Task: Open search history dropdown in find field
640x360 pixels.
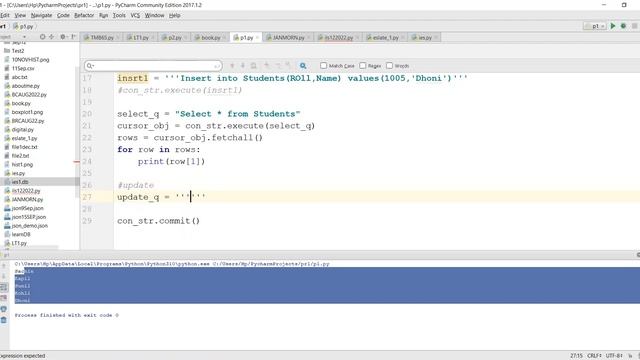Action: coord(90,66)
